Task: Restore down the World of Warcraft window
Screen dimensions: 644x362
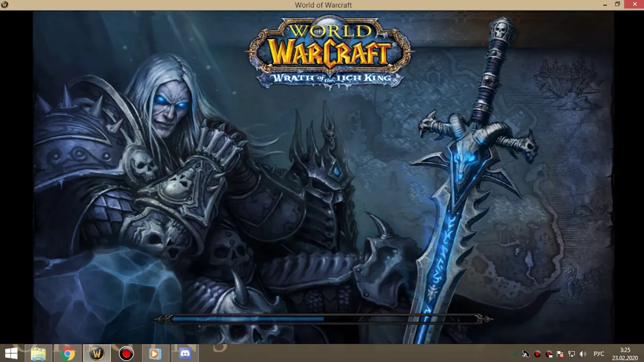Action: coord(617,5)
